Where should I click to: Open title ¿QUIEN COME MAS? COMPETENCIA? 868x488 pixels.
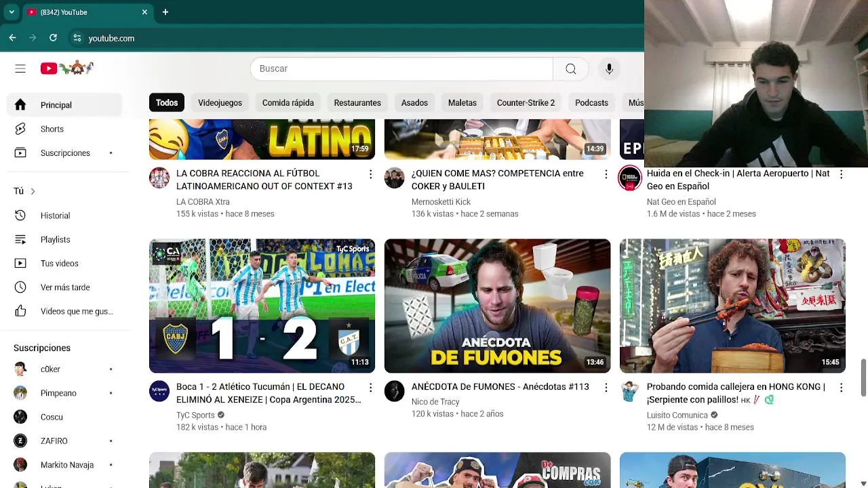497,180
